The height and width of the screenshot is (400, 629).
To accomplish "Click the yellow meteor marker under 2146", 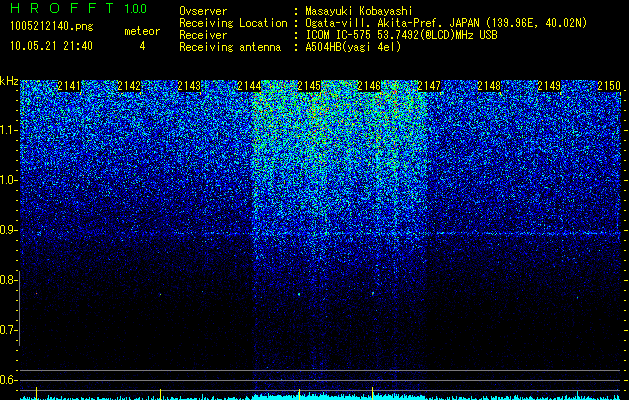I will click(373, 393).
